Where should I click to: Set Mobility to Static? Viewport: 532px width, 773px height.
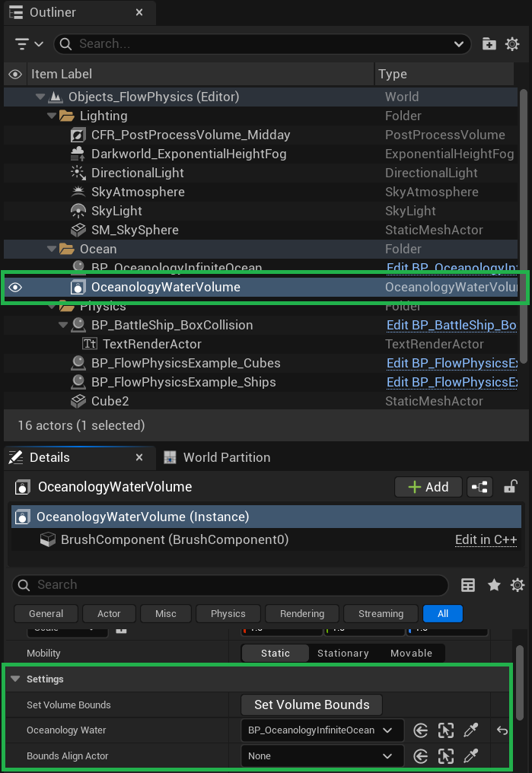(275, 654)
